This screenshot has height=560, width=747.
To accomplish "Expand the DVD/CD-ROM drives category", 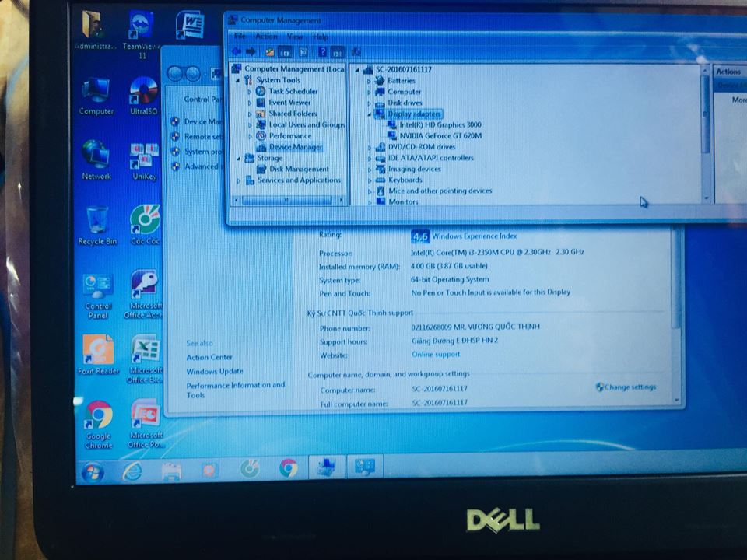I will (369, 147).
